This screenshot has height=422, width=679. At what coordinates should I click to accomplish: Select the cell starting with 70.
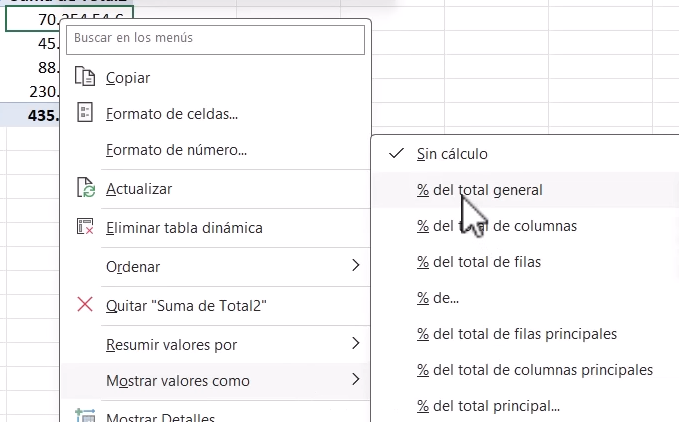point(32,19)
